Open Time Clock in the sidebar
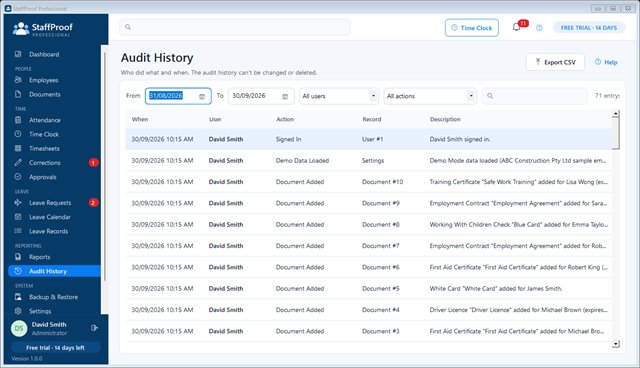Viewport: 640px width, 368px height. pyautogui.click(x=44, y=134)
